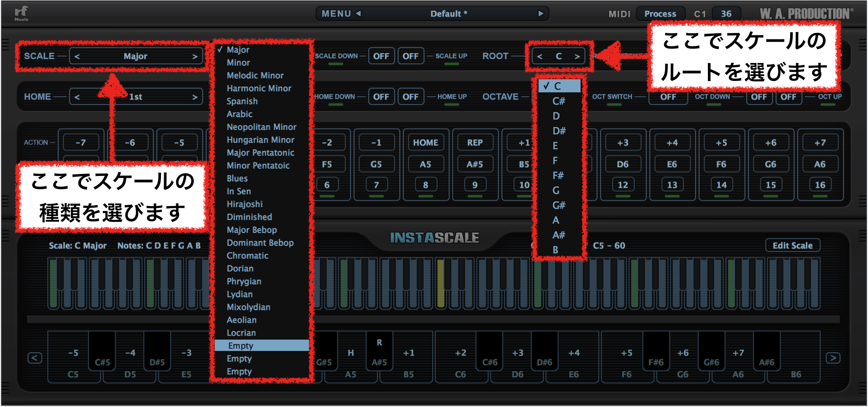Click previous preset arrow next to MENU
This screenshot has height=407, width=868.
click(x=358, y=14)
